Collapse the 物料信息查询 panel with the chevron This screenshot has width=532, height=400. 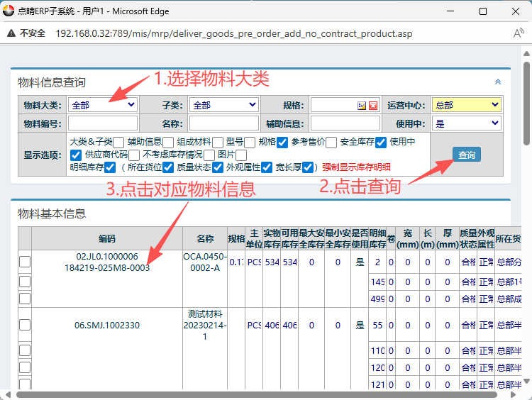pos(498,82)
